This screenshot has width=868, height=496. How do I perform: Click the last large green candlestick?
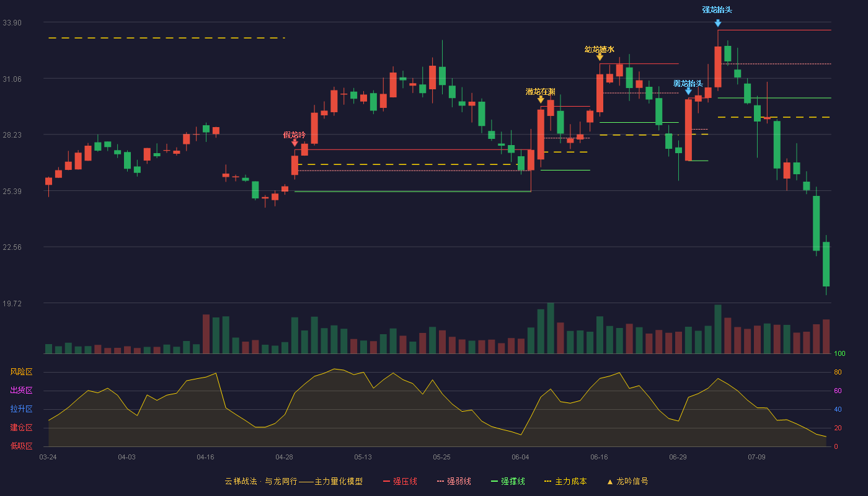826,264
